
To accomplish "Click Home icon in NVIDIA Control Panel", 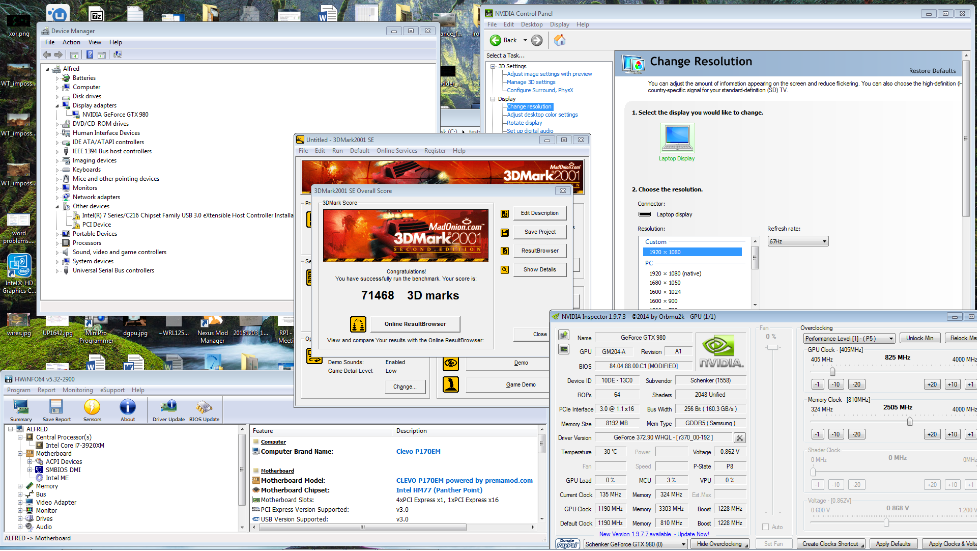I will pyautogui.click(x=560, y=40).
